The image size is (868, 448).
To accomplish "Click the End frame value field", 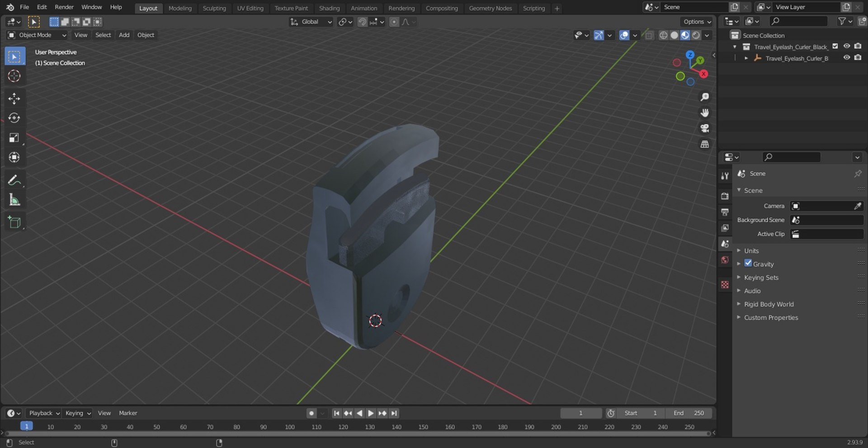I will coord(688,413).
